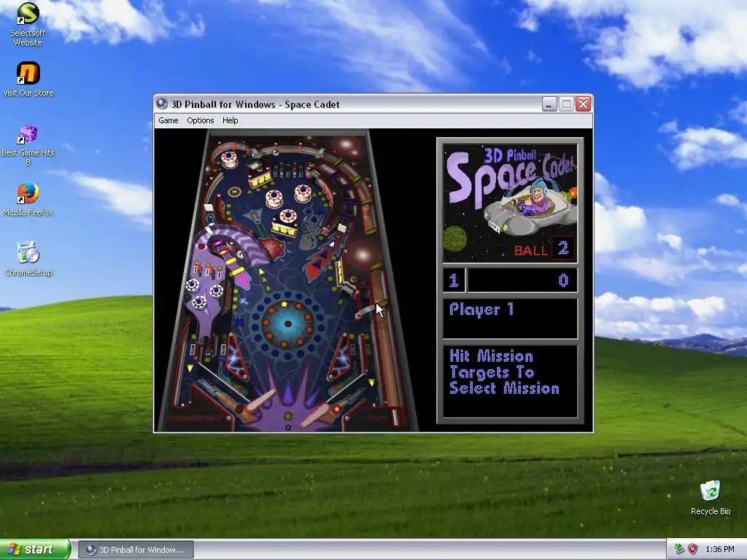Select the Mozilla Firefox desktop icon
747x560 pixels.
pyautogui.click(x=28, y=199)
